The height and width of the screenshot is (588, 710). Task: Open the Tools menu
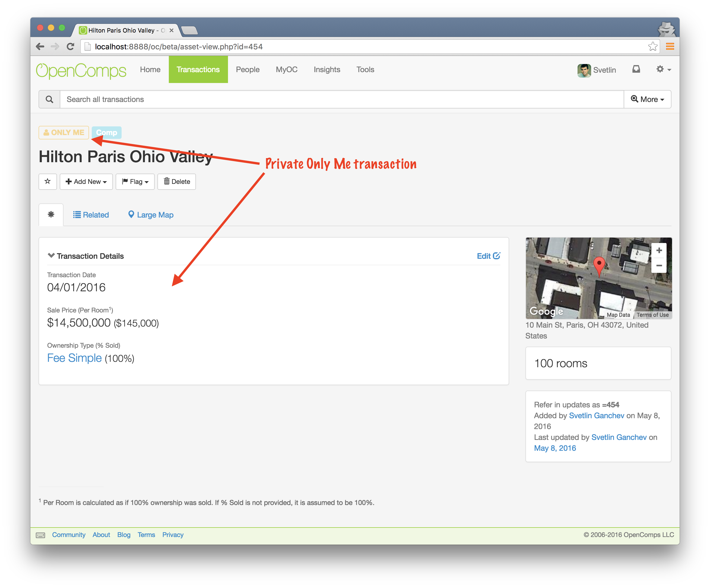365,70
